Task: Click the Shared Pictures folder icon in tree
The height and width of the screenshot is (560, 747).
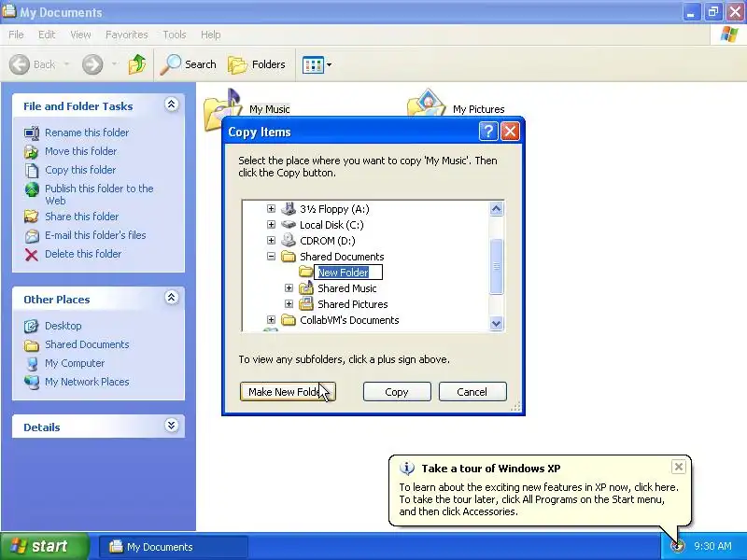Action: tap(306, 303)
